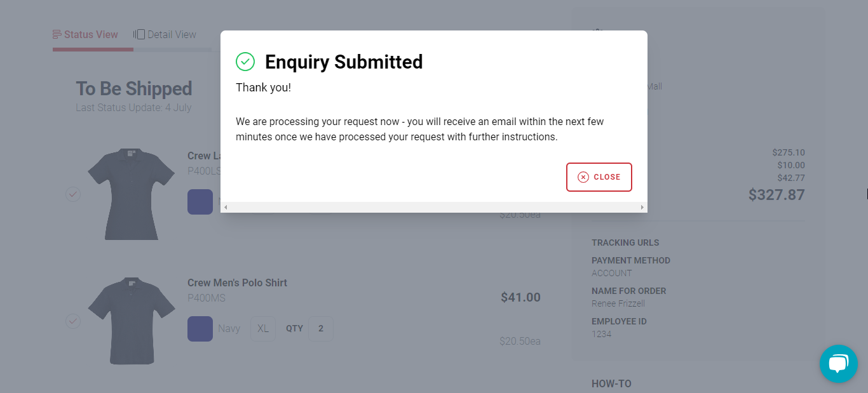868x393 pixels.
Task: Click the dialog scrollbar left arrow
Action: [x=226, y=208]
